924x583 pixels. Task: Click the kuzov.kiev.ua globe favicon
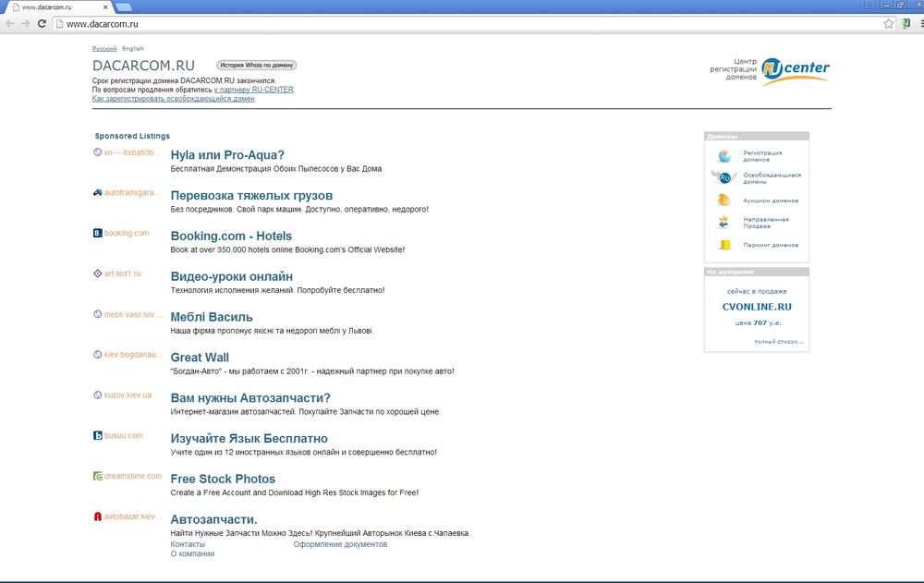98,395
